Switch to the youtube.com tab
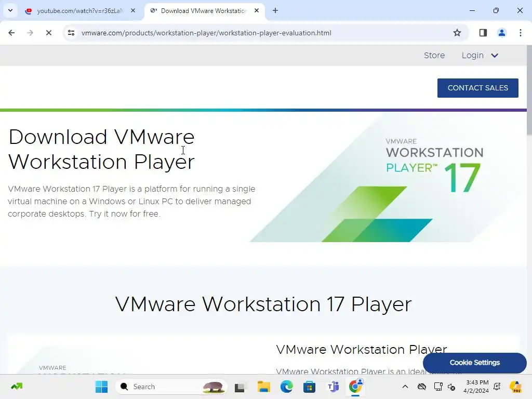Viewport: 532px width, 399px height. (79, 11)
